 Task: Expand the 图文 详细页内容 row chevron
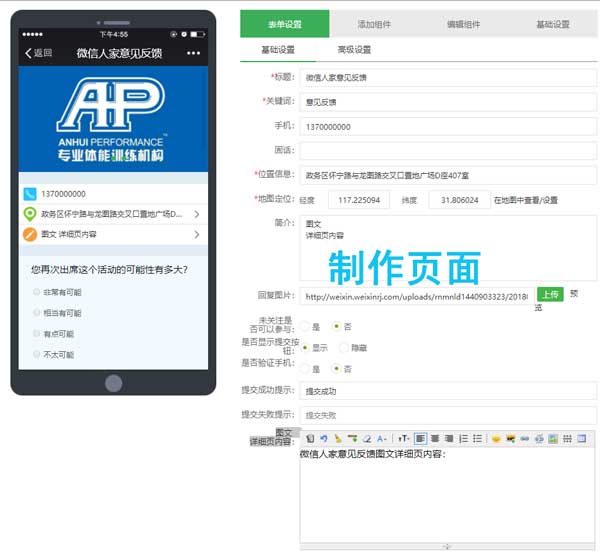point(197,234)
